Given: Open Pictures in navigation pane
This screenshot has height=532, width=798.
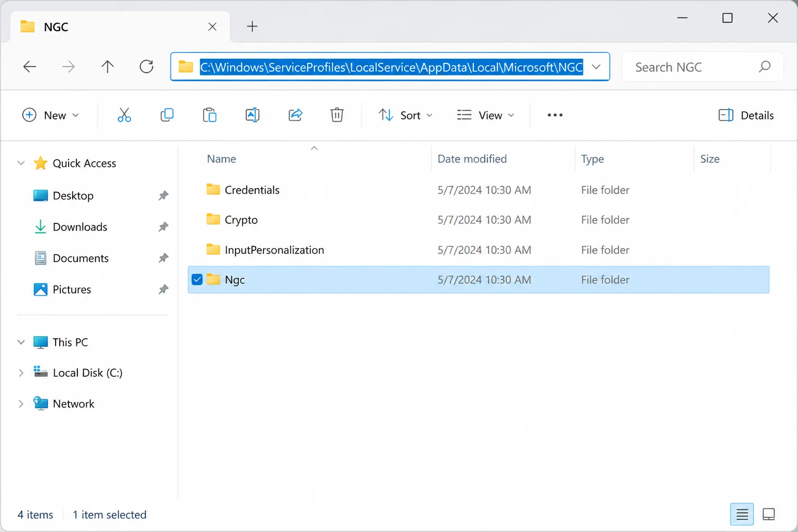Looking at the screenshot, I should [x=72, y=289].
